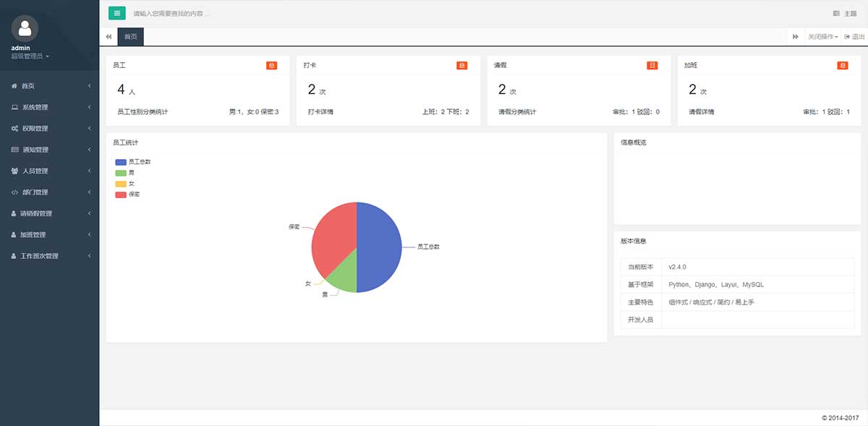Open the 超级管理员 user dropdown

point(30,56)
